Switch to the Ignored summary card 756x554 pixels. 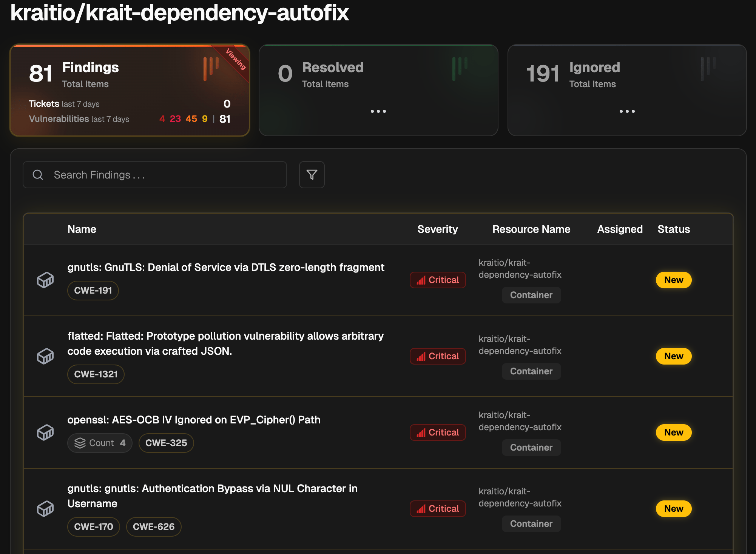click(x=627, y=90)
